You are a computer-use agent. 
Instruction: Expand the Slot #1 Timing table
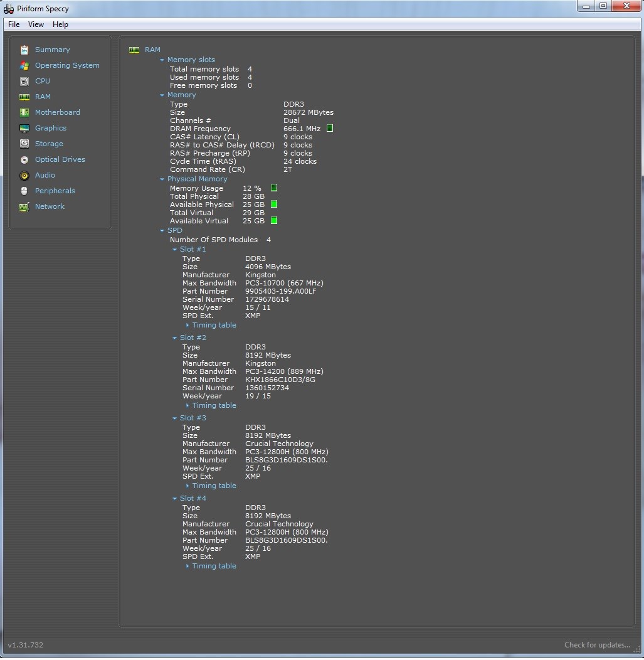pos(214,325)
